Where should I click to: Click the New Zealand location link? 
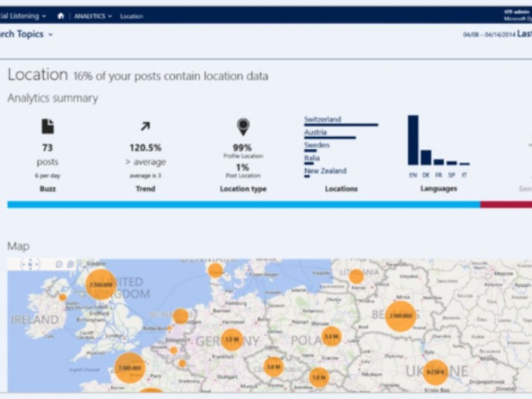click(323, 170)
